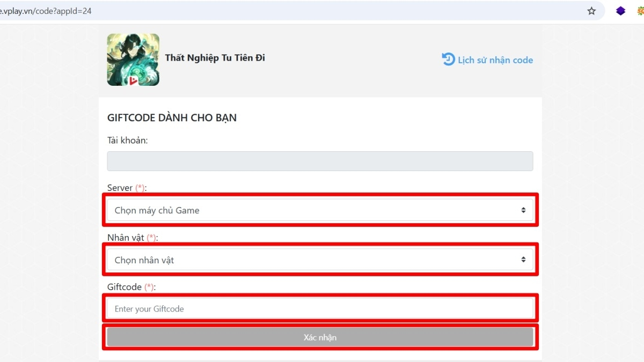Click the GIFTCODE DÀNH CHO BẠN heading

pos(172,117)
